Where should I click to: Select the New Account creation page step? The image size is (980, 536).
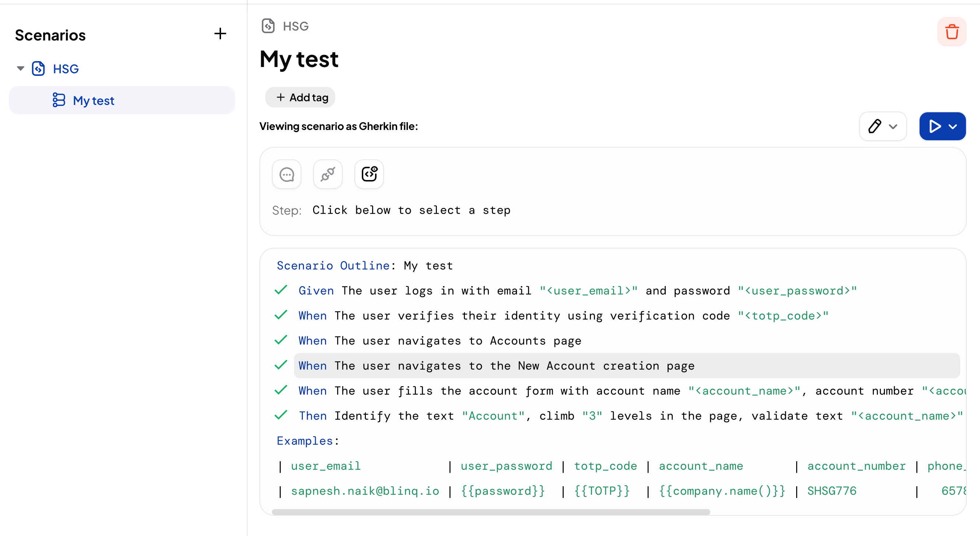pos(496,366)
